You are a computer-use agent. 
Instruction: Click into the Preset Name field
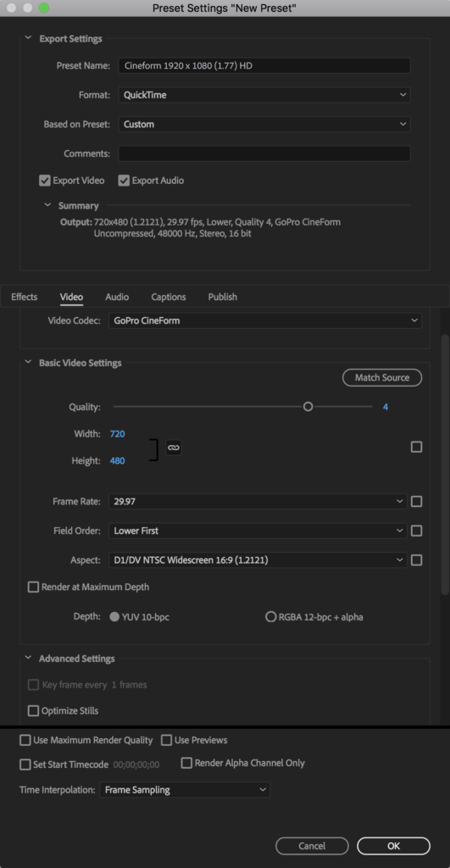pyautogui.click(x=264, y=65)
